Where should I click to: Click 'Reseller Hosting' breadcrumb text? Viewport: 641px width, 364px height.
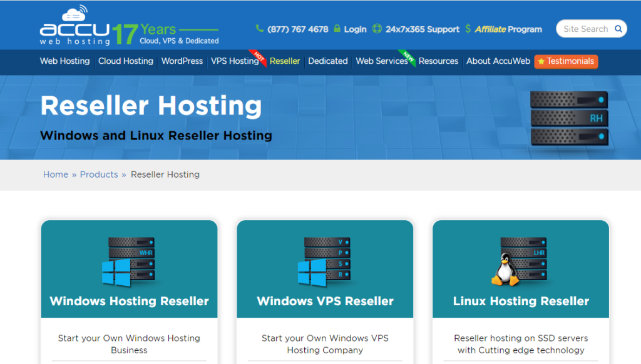point(165,174)
